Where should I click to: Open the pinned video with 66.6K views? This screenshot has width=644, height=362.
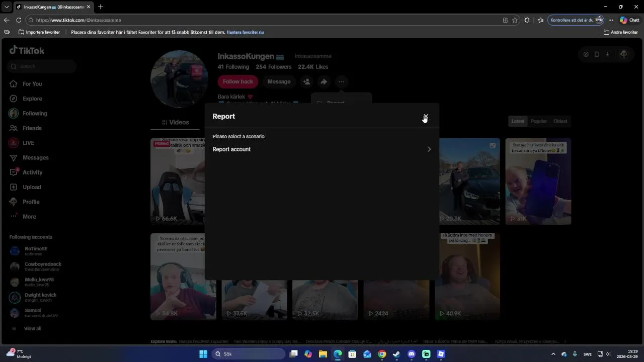[177, 182]
